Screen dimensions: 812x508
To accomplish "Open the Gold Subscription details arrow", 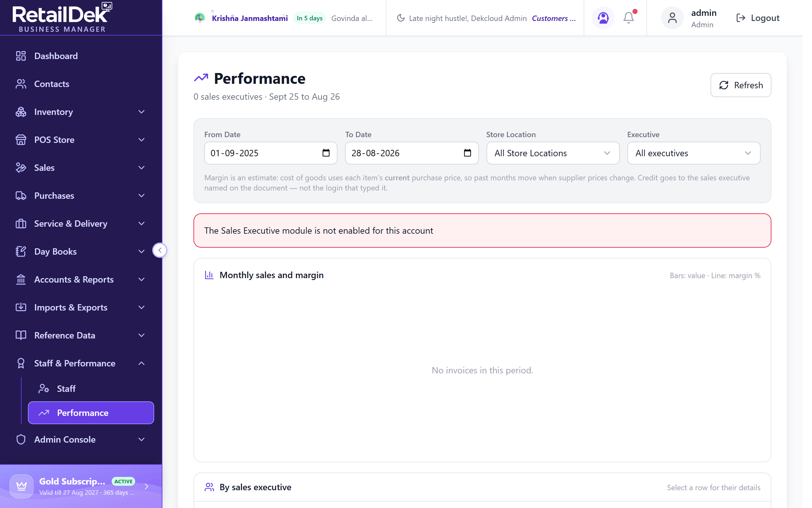I will tap(147, 486).
